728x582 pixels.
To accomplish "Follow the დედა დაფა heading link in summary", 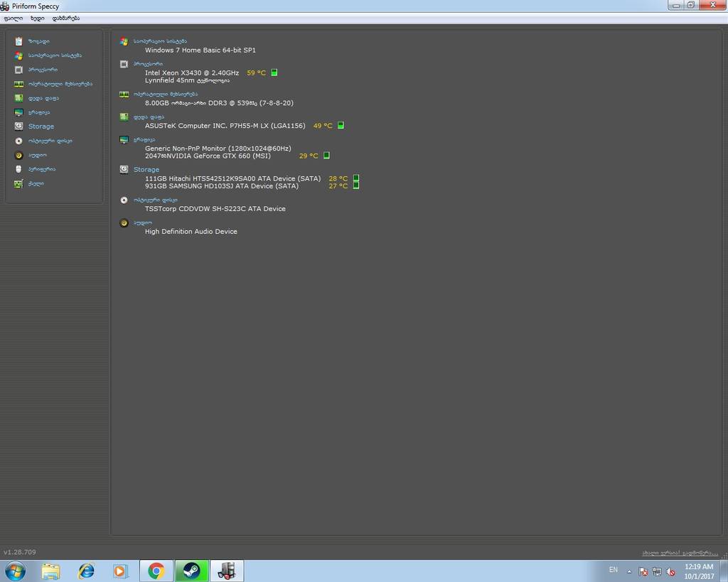I will pos(149,117).
